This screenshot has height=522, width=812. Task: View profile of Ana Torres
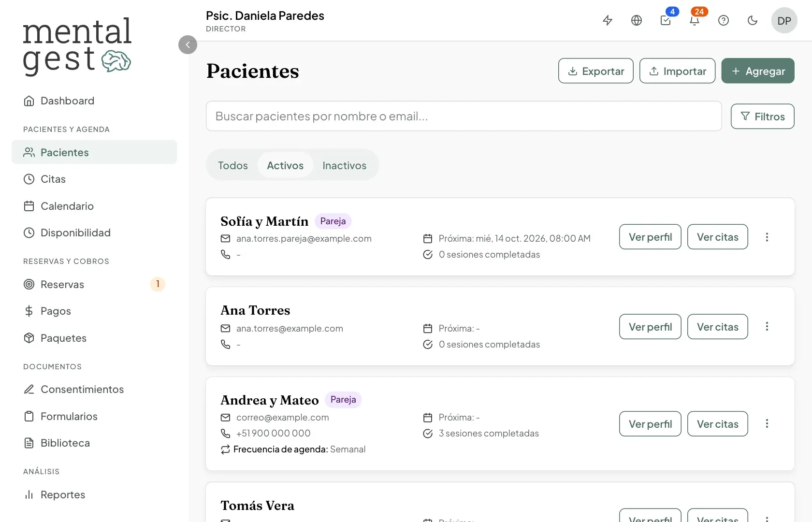650,327
